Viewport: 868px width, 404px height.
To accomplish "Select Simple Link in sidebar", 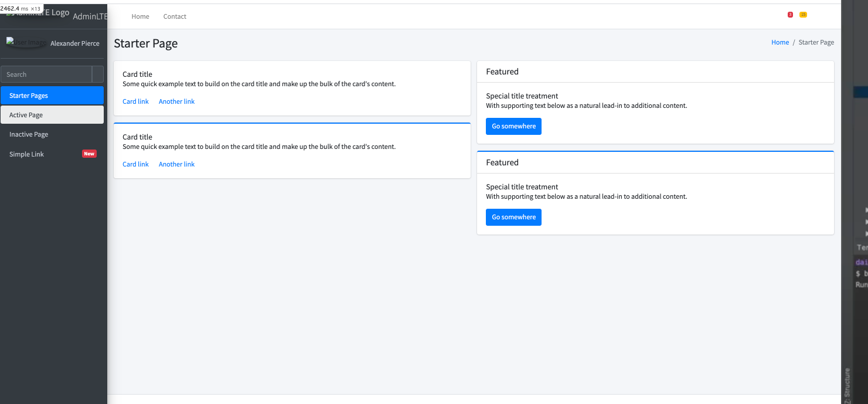I will tap(27, 154).
